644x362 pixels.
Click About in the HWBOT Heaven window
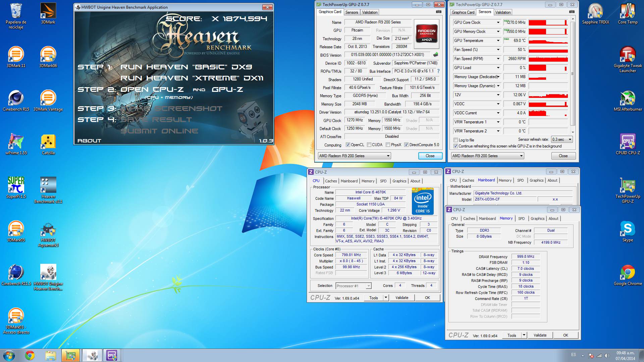click(x=89, y=141)
